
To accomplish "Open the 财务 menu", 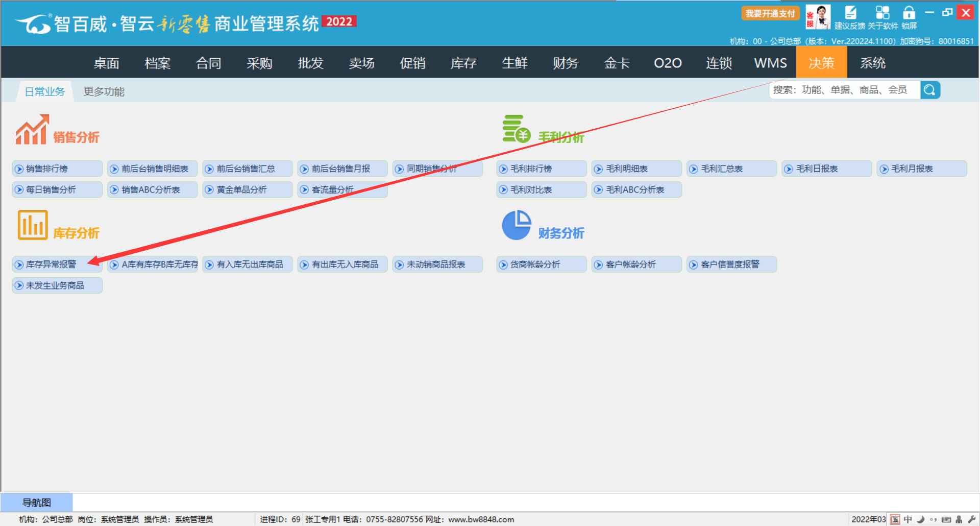I will tap(566, 63).
